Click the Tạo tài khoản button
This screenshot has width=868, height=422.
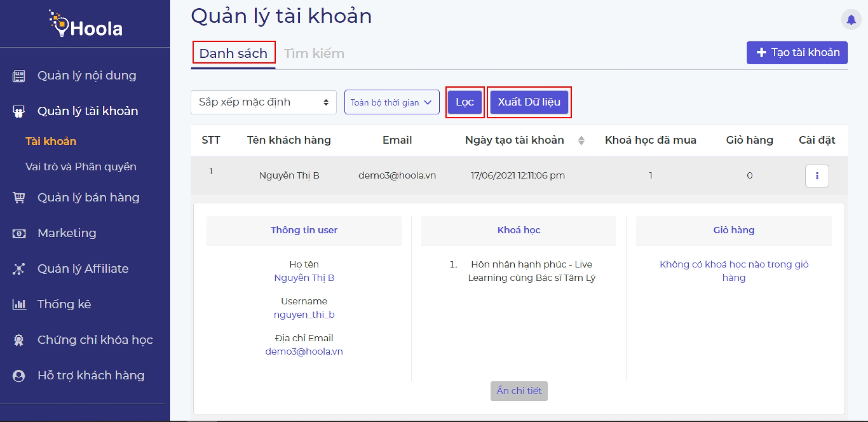(x=796, y=53)
